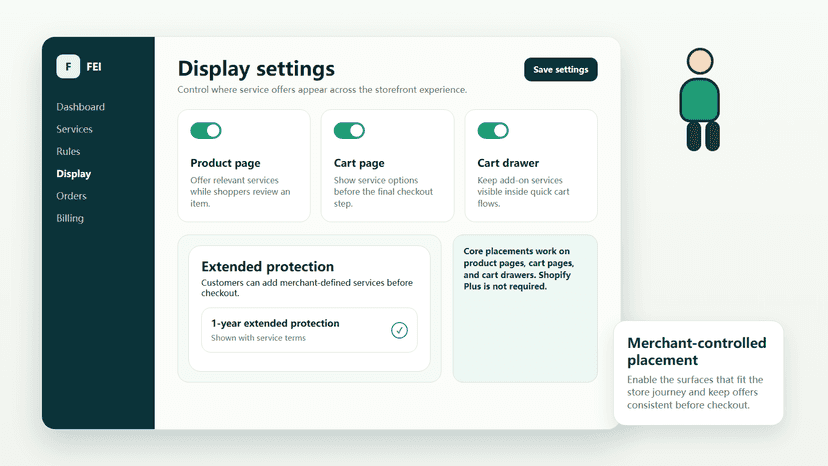The image size is (828, 466).
Task: Click the Product page card title
Action: (225, 163)
